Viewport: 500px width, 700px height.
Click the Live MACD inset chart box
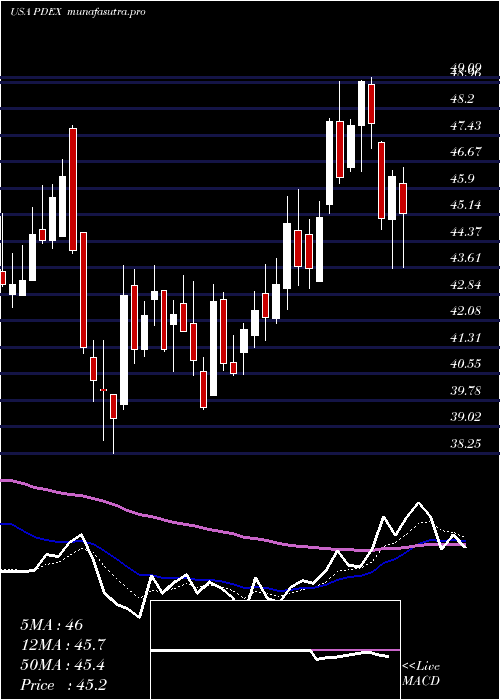coord(276,650)
